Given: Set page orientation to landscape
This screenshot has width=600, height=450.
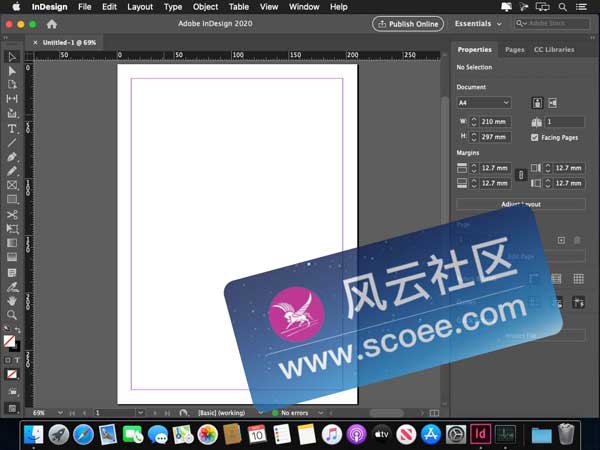Looking at the screenshot, I should coord(553,103).
